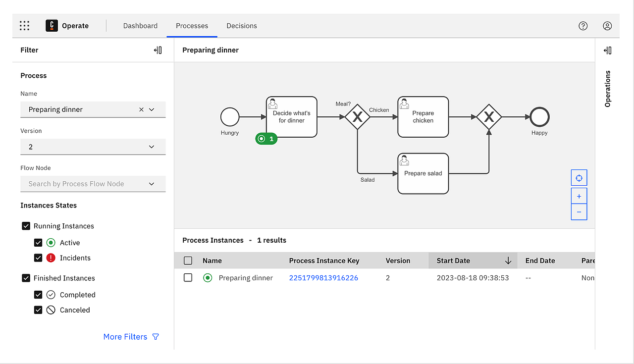The width and height of the screenshot is (634, 364).
Task: Open the app switcher grid icon
Action: 24,26
